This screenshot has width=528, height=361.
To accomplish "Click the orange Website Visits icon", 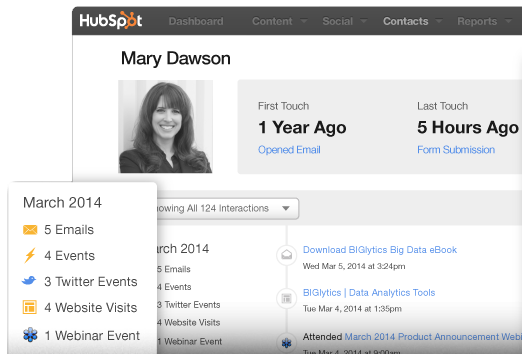I will [30, 307].
